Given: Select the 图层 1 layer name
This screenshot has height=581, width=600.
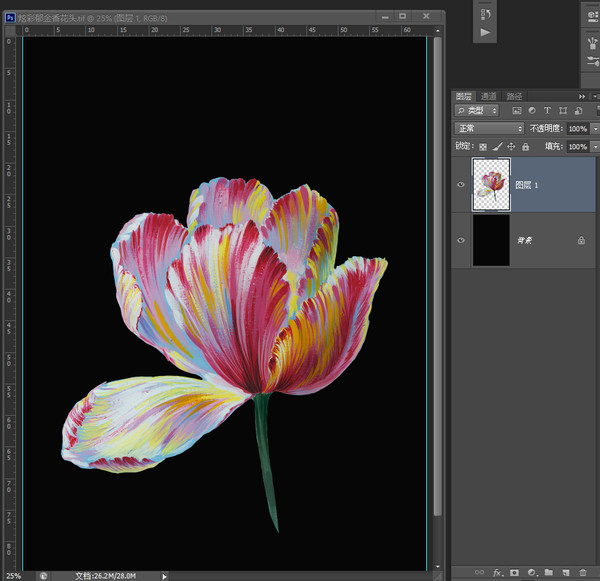Looking at the screenshot, I should 527,185.
